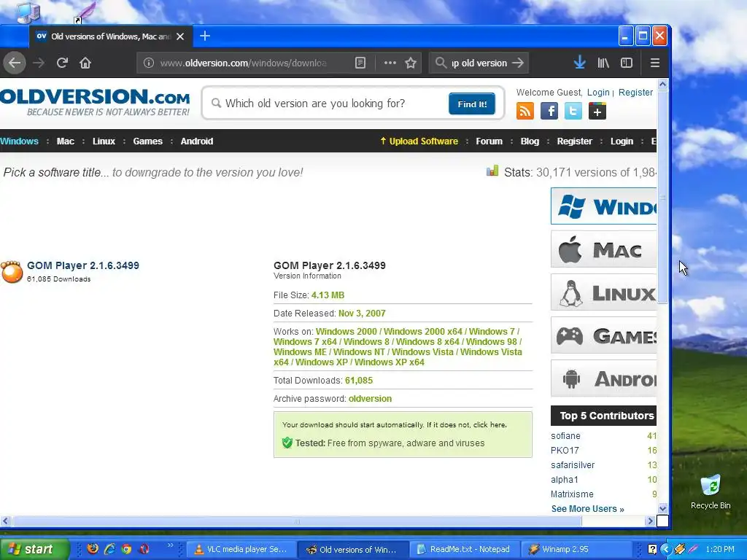Open the OldVersion Facebook page icon
The image size is (747, 560).
(549, 112)
